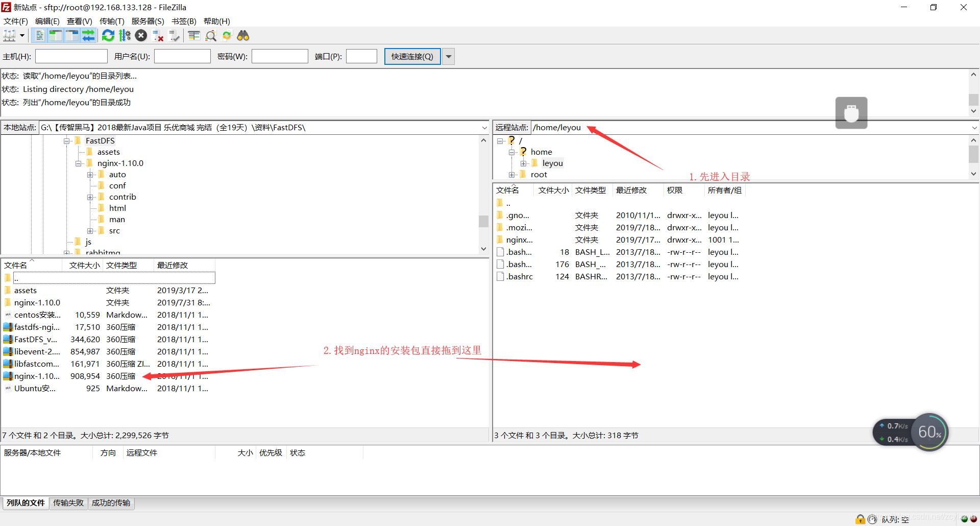
Task: Sort remote files by 文件名 column
Action: (514, 190)
